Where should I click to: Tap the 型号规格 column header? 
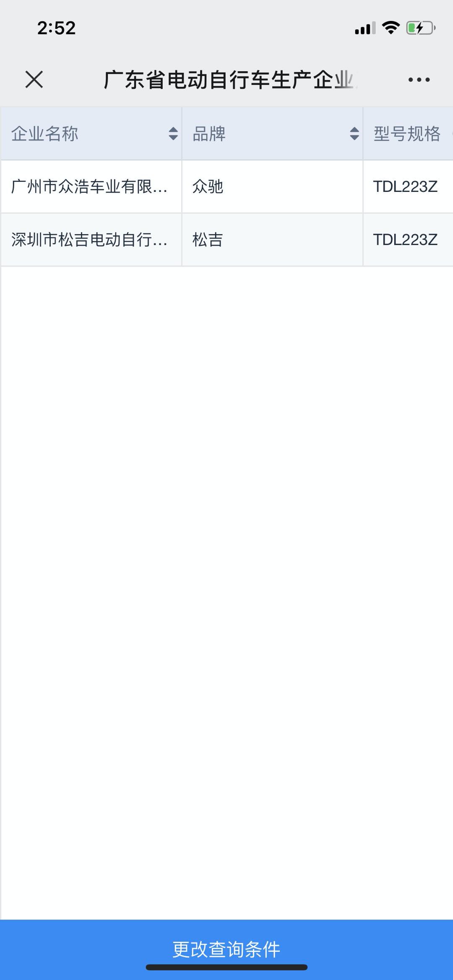(x=408, y=134)
